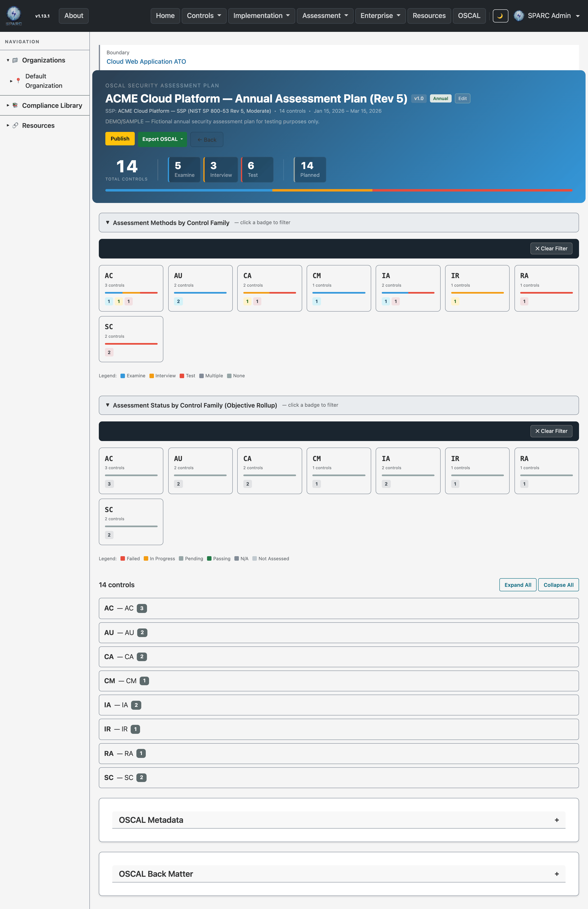Toggle dark mode moon button
This screenshot has height=909, width=588.
pyautogui.click(x=500, y=16)
